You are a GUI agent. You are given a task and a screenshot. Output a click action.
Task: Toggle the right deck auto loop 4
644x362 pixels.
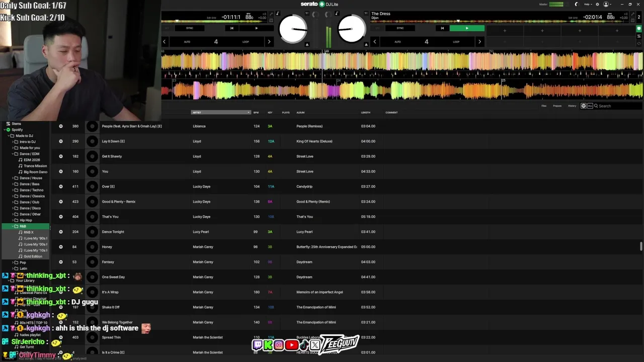tap(427, 42)
